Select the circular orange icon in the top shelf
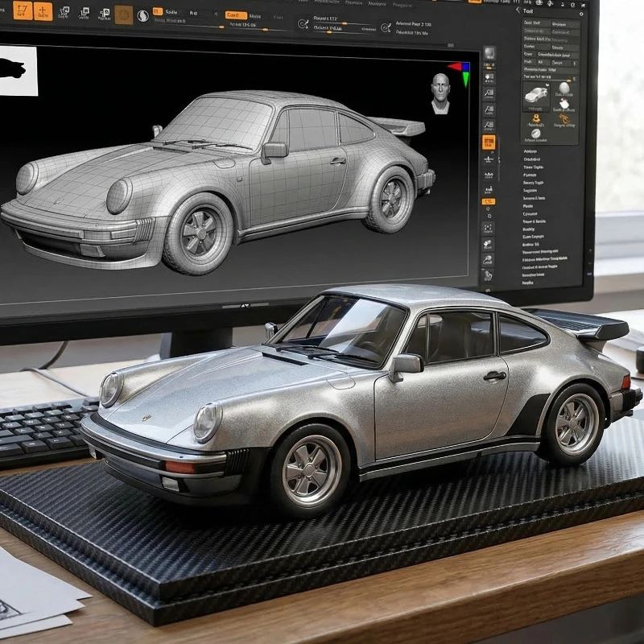The height and width of the screenshot is (644, 644). click(x=124, y=13)
